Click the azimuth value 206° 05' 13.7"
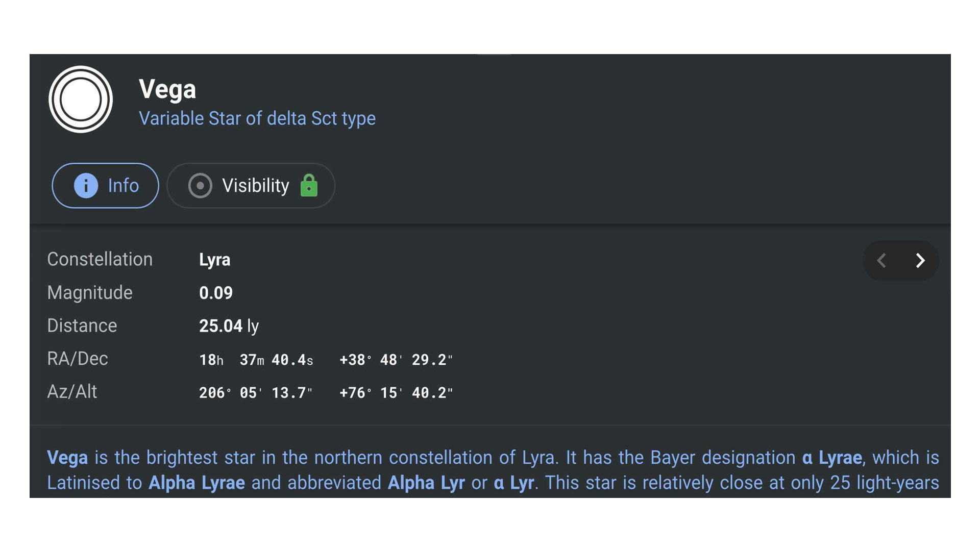The width and height of the screenshot is (980, 551). 255,393
